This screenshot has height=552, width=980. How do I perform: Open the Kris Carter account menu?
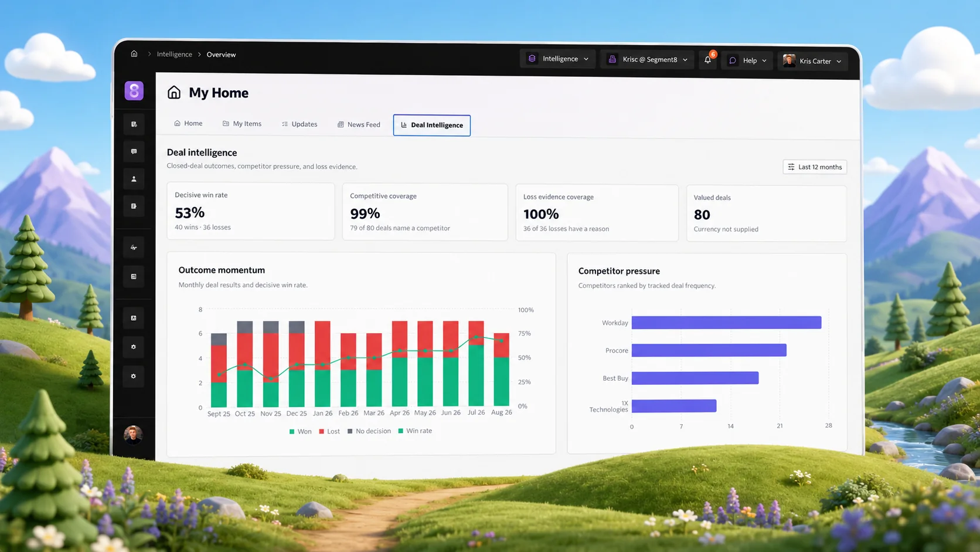tap(813, 61)
